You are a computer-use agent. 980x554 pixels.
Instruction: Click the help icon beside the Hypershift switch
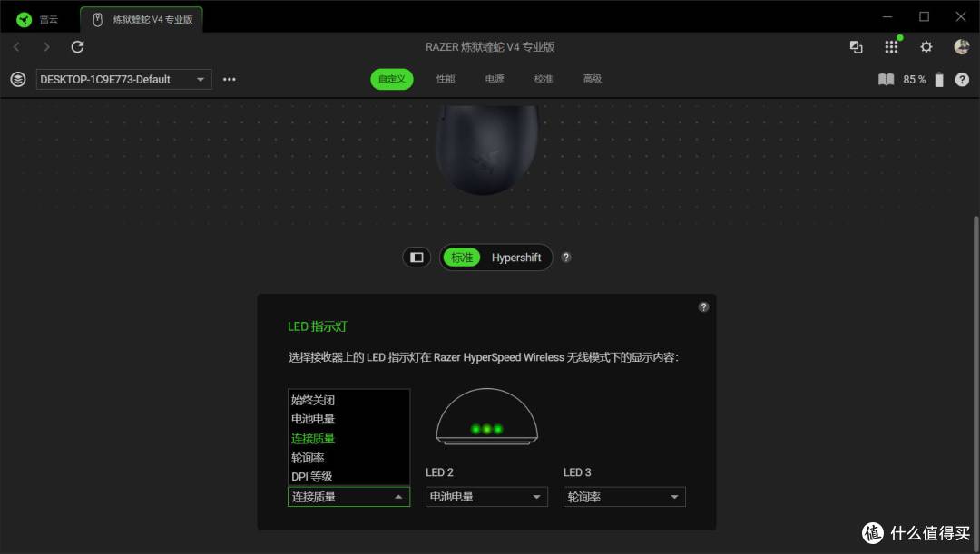coord(565,258)
